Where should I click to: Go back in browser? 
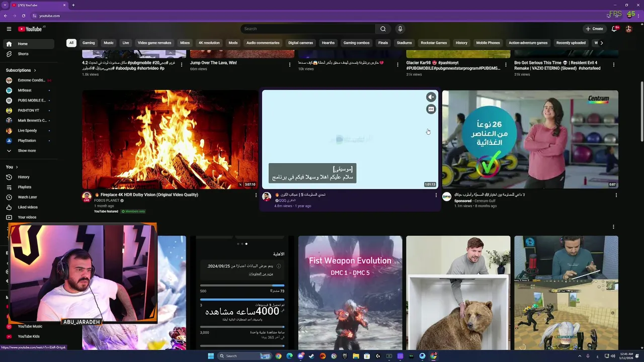[x=6, y=16]
